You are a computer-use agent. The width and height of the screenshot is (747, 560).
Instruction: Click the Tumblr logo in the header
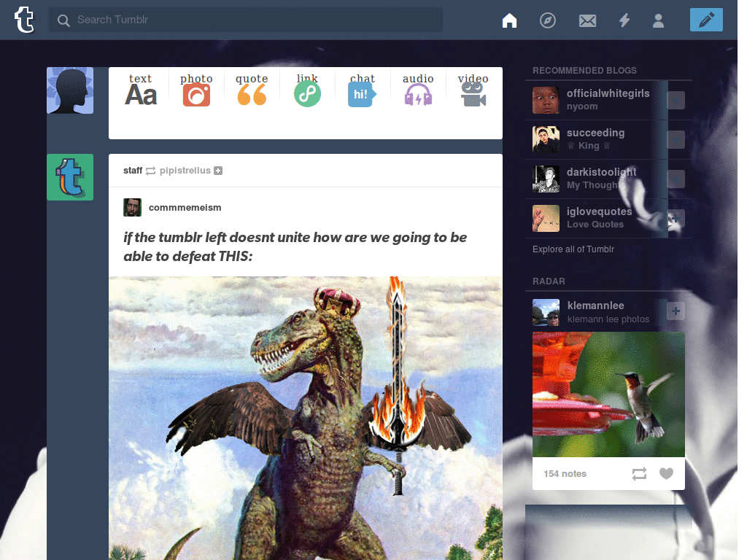click(x=24, y=20)
